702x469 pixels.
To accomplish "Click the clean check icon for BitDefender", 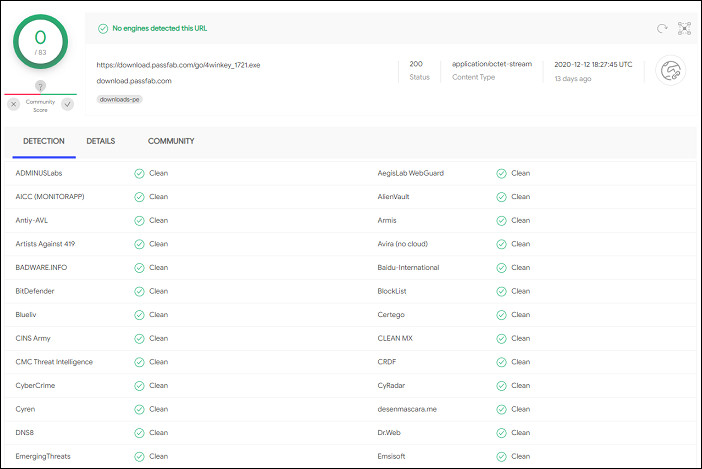I will 139,292.
